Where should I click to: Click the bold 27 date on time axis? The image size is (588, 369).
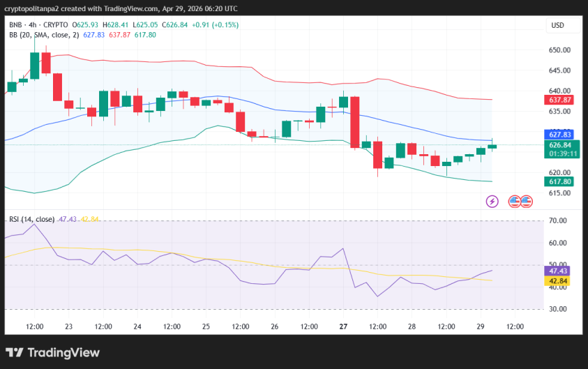343,326
